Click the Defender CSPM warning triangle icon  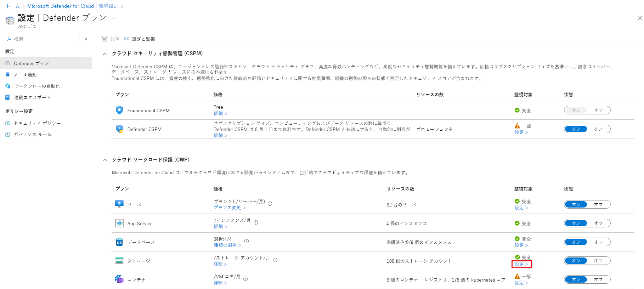click(x=517, y=126)
